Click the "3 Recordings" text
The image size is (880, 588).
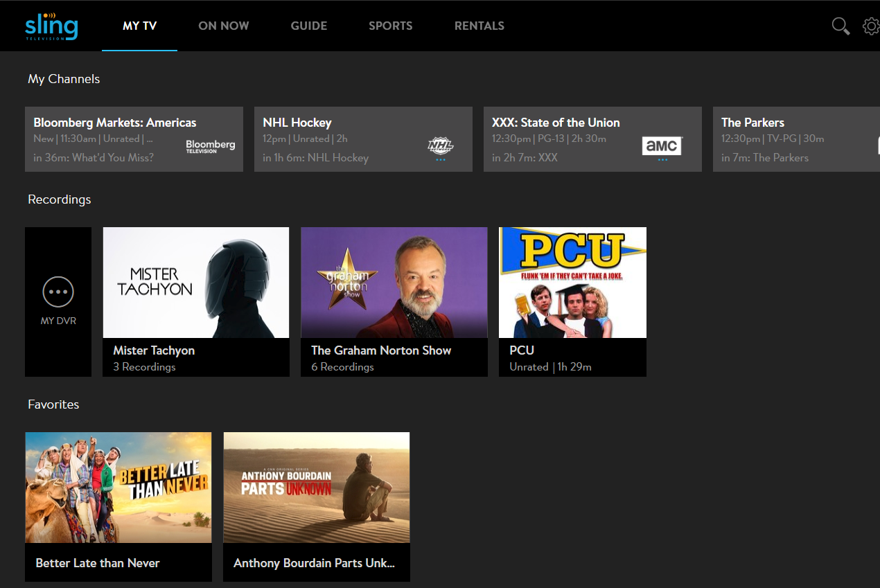[144, 367]
